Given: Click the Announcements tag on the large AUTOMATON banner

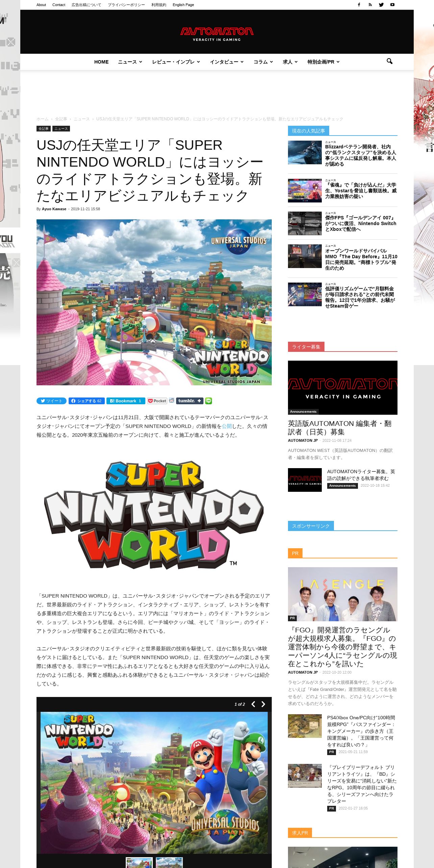Looking at the screenshot, I should pos(303,412).
